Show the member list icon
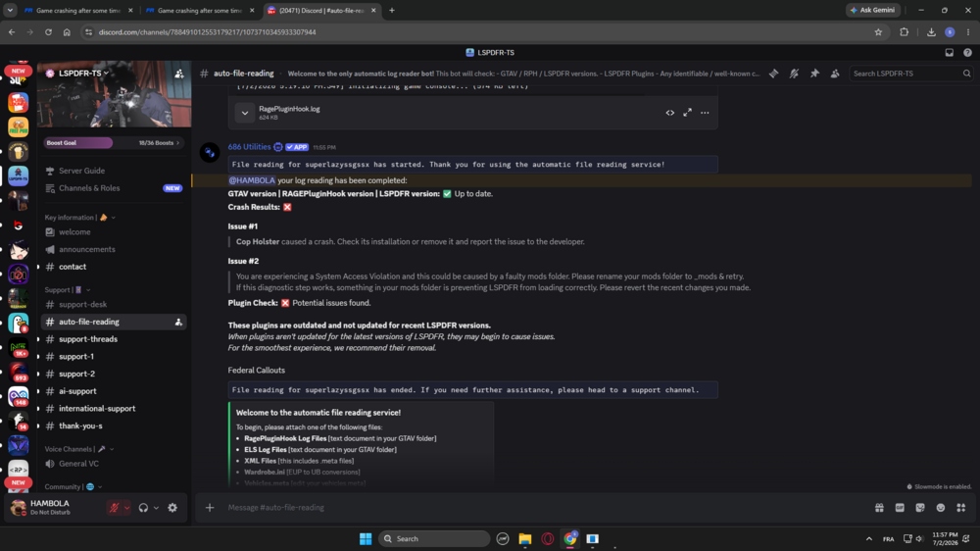This screenshot has width=980, height=551. pos(835,74)
